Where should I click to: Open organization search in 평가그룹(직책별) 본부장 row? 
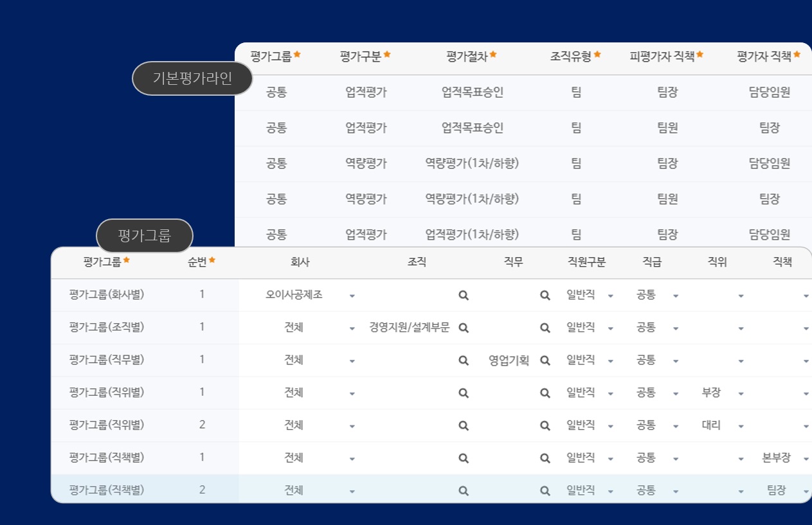point(463,458)
